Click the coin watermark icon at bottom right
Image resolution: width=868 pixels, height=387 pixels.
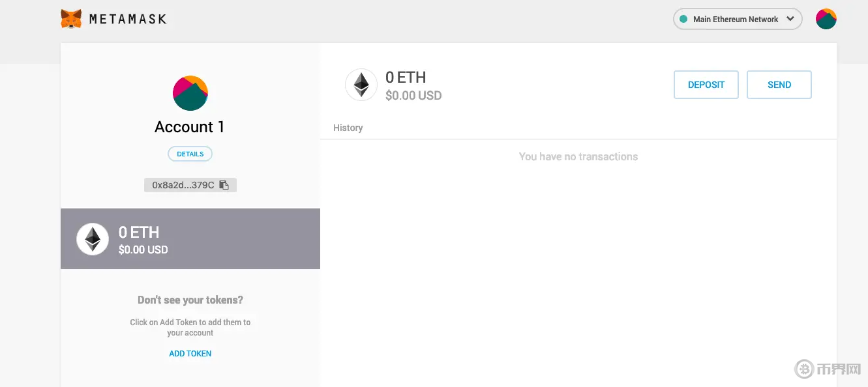point(804,369)
